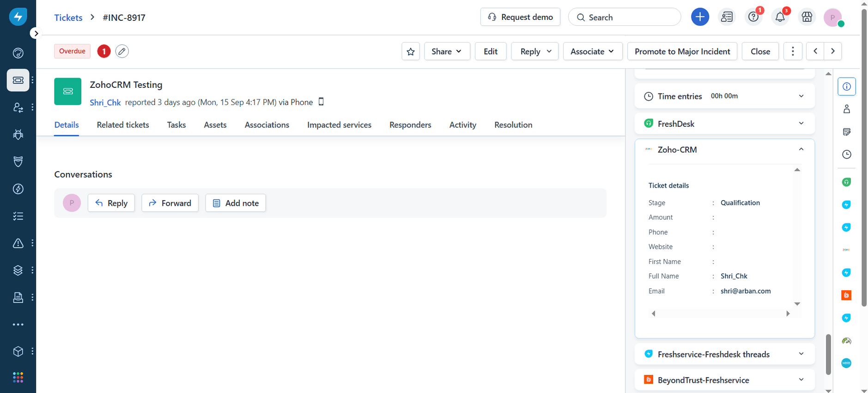This screenshot has width=868, height=393.
Task: Go to next ticket arrow
Action: [x=833, y=51]
